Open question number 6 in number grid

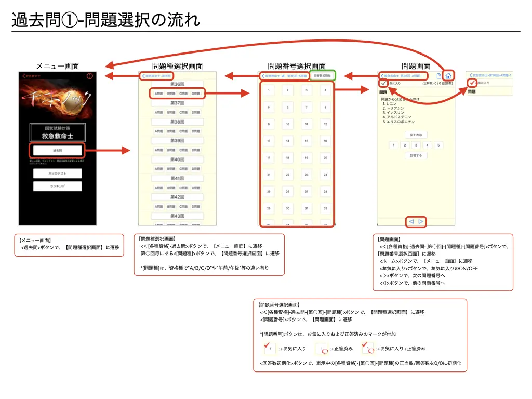pos(287,107)
